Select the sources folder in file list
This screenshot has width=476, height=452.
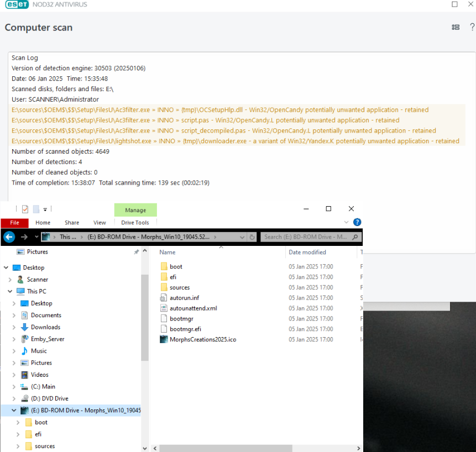tap(180, 287)
